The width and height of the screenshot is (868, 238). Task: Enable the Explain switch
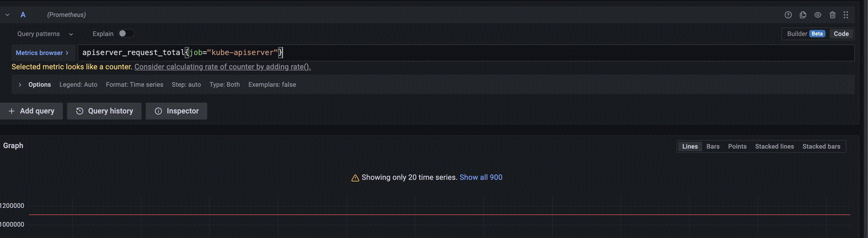click(126, 34)
